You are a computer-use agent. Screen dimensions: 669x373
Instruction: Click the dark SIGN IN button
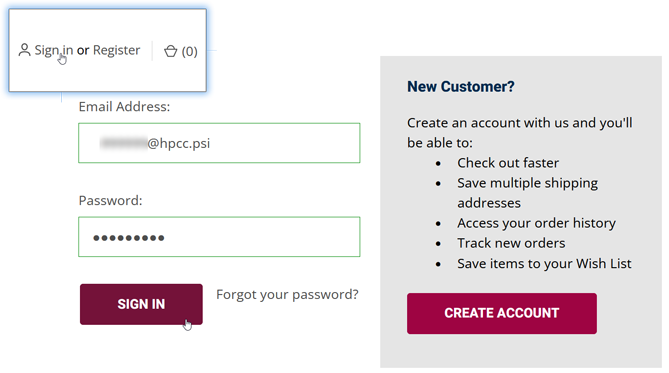(x=141, y=304)
